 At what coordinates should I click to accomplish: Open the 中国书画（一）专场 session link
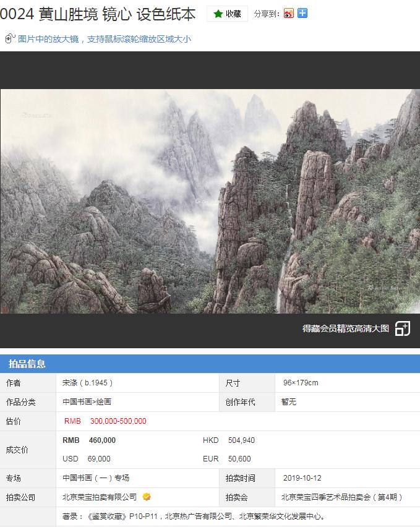coord(96,478)
